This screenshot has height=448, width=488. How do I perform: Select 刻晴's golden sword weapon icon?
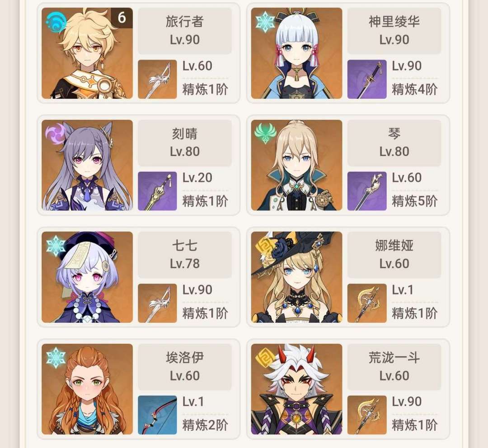[x=158, y=191]
